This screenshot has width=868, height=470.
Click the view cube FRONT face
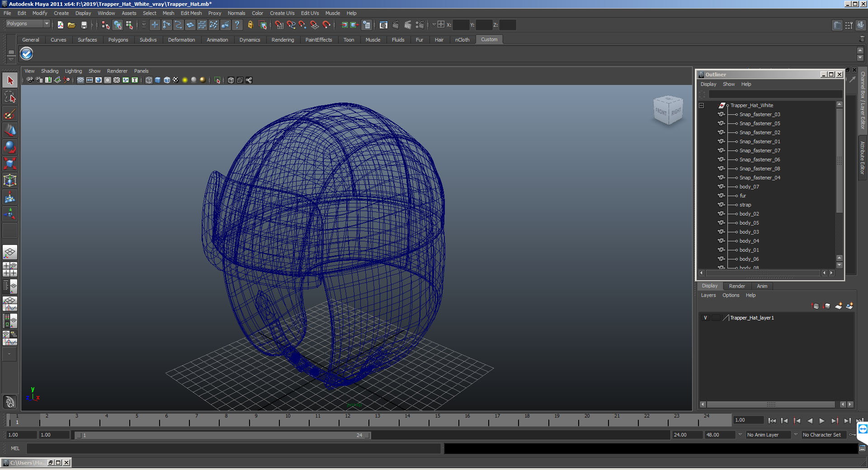[x=661, y=111]
